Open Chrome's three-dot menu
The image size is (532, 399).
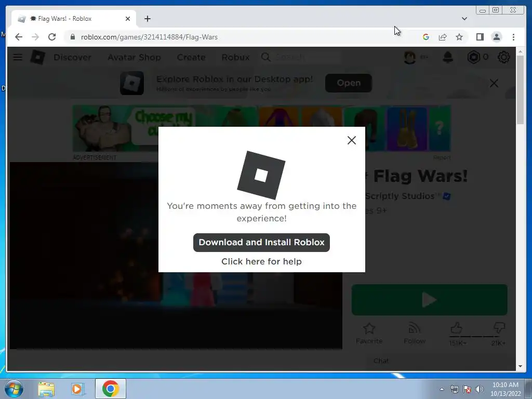(513, 37)
